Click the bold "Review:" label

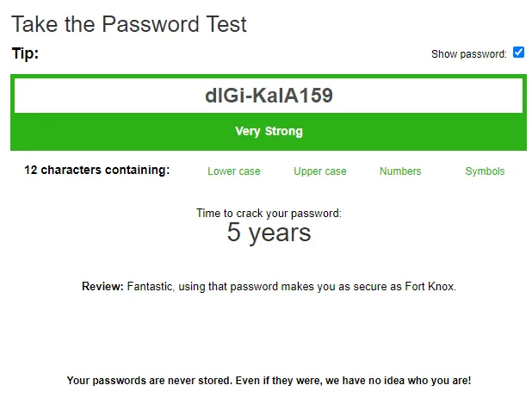(x=102, y=286)
